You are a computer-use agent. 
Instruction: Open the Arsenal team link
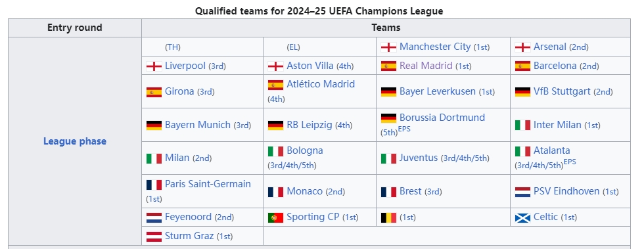(549, 47)
